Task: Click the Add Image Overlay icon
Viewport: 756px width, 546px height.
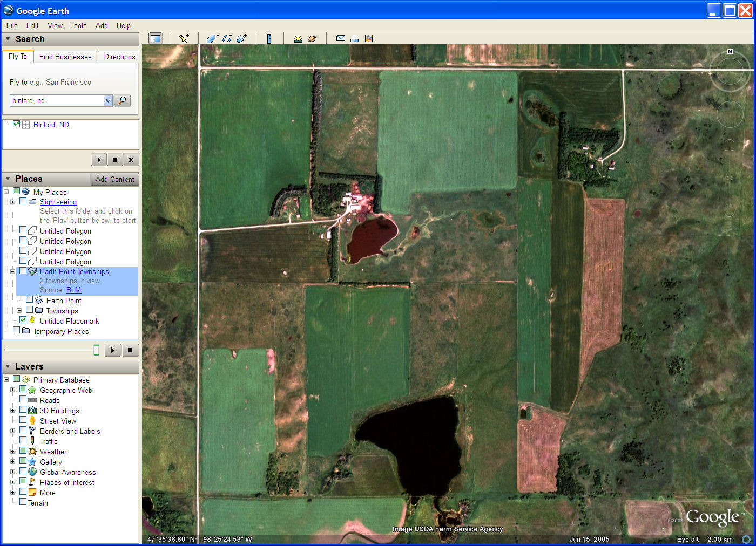Action: 241,38
